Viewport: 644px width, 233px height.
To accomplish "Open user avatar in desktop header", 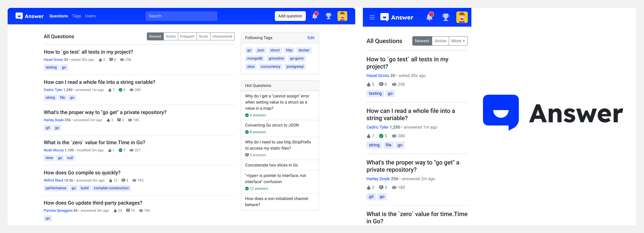I will [342, 16].
